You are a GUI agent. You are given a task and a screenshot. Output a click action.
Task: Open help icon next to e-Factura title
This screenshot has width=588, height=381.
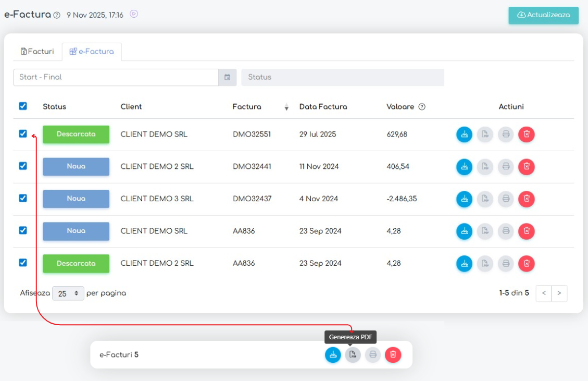coord(57,15)
